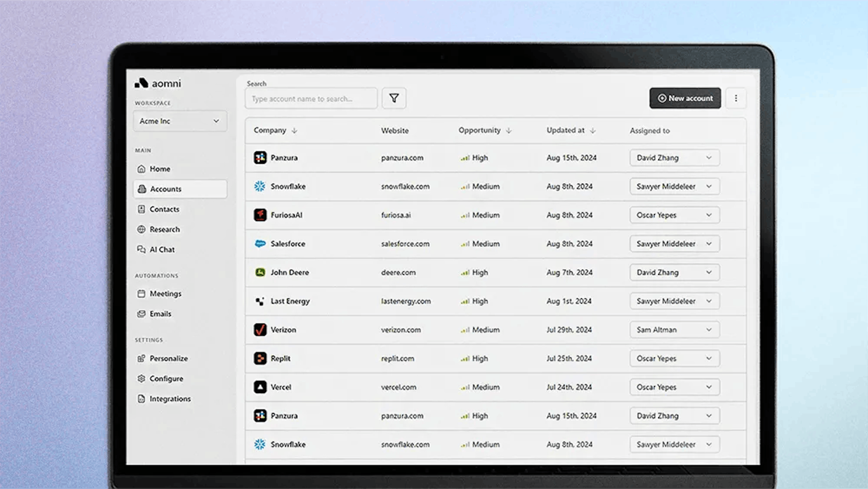Click the Replit company name

281,358
